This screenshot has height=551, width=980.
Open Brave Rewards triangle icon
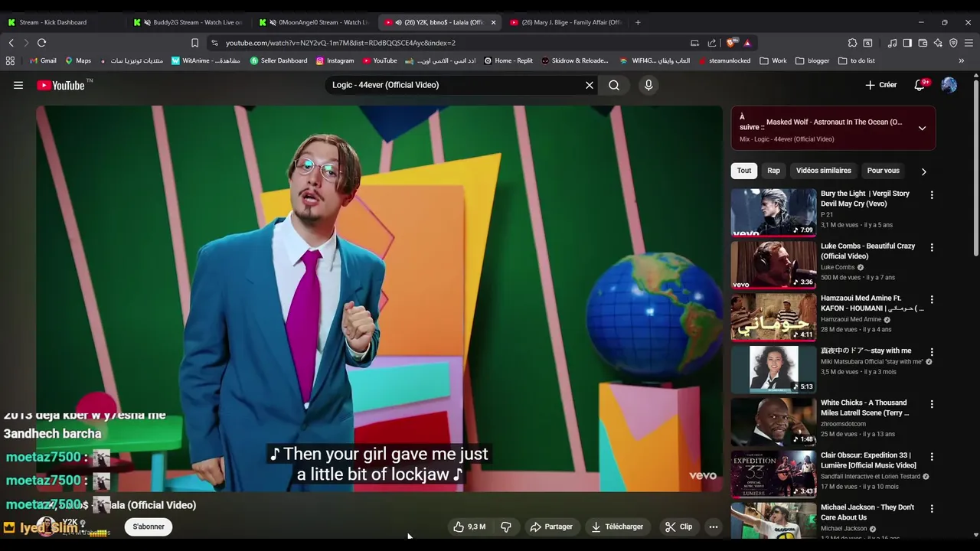pyautogui.click(x=747, y=43)
